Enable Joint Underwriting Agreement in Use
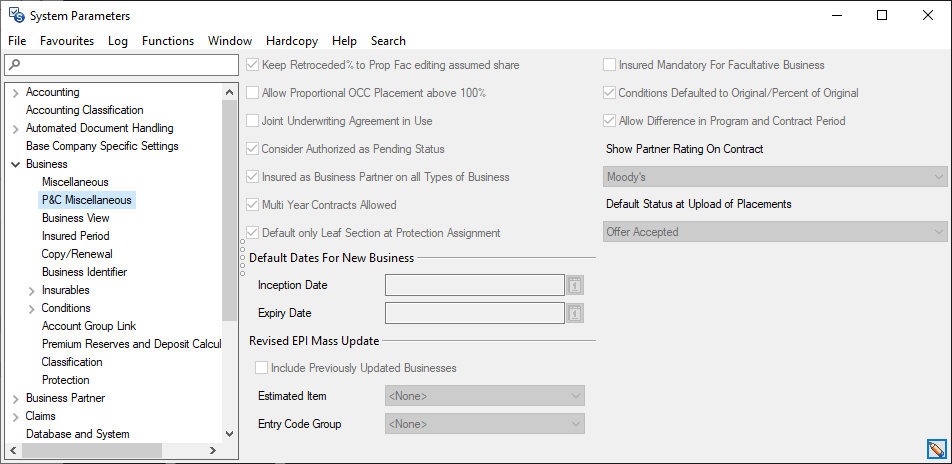The width and height of the screenshot is (952, 464). click(252, 121)
